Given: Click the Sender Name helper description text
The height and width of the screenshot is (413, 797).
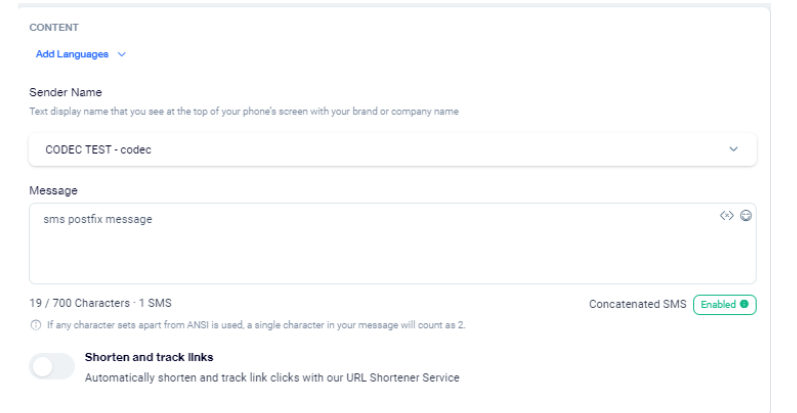Looking at the screenshot, I should coord(243,111).
